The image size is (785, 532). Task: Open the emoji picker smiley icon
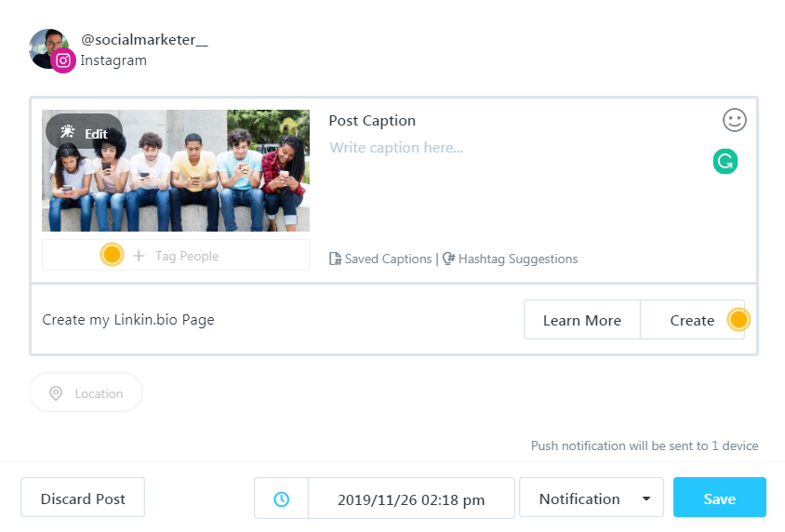735,120
